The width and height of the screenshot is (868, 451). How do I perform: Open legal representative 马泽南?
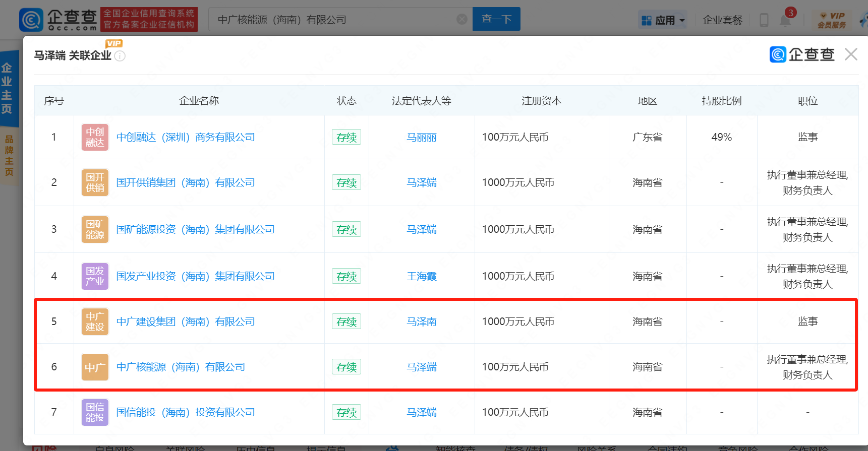(422, 321)
